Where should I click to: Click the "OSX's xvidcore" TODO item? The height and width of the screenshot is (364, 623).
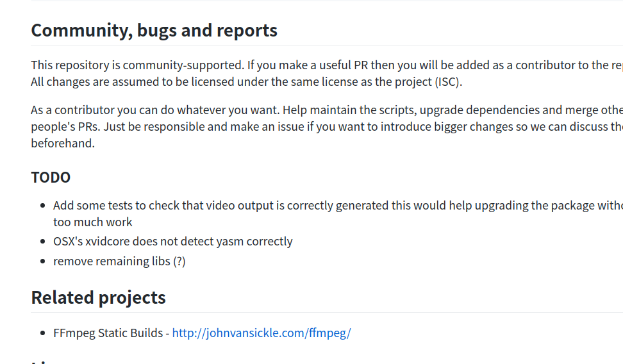172,242
